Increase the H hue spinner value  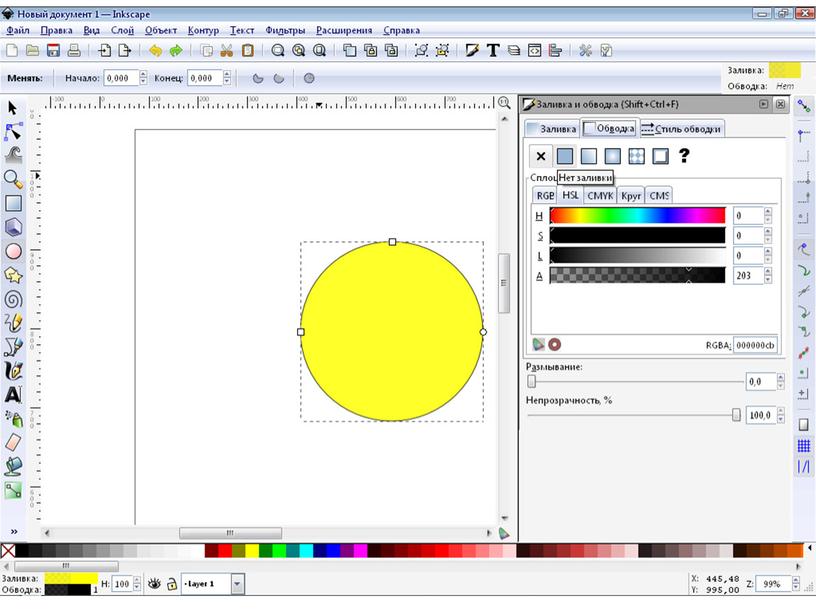tap(768, 211)
